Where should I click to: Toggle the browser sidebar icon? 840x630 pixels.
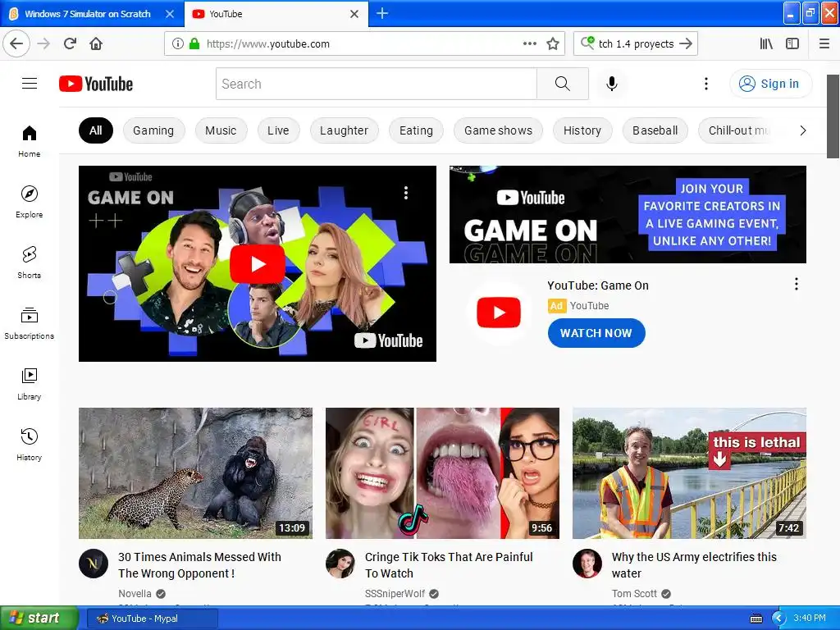[x=792, y=44]
